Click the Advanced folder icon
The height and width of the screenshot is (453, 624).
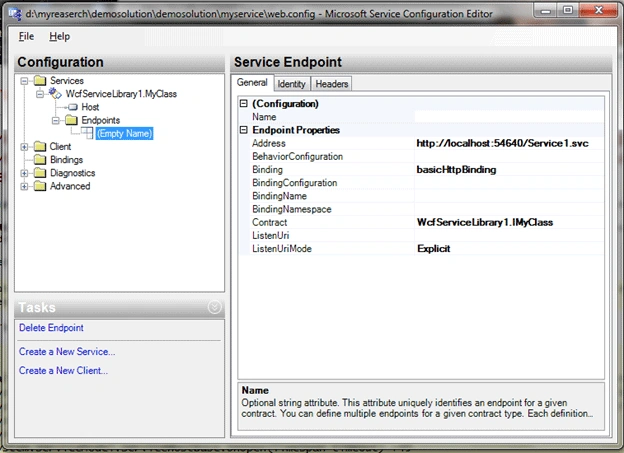pos(40,186)
